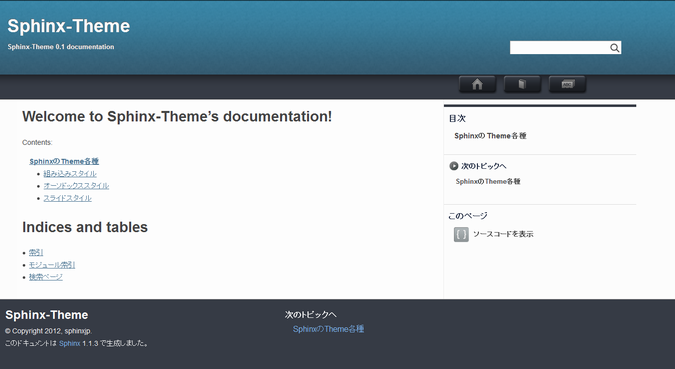This screenshot has width=675, height=369.
Task: Open the SphinxのTheme各種 contents link
Action: pos(64,161)
